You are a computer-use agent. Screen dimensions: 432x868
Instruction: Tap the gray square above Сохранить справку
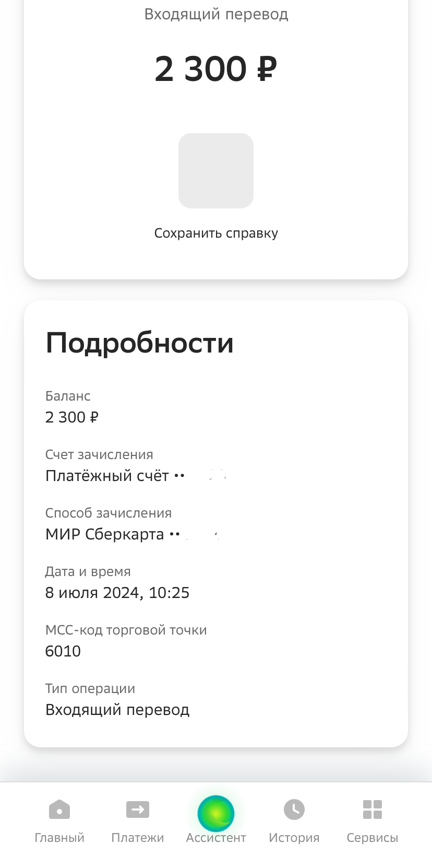[216, 171]
